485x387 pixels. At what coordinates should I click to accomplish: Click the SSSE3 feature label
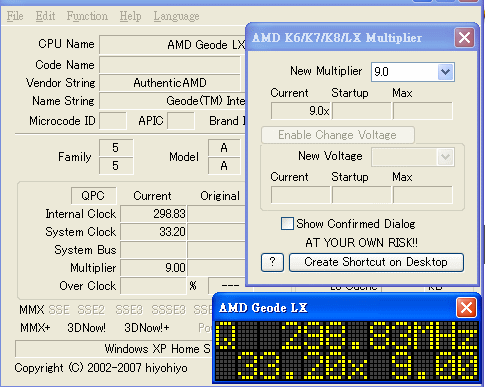[x=168, y=310]
